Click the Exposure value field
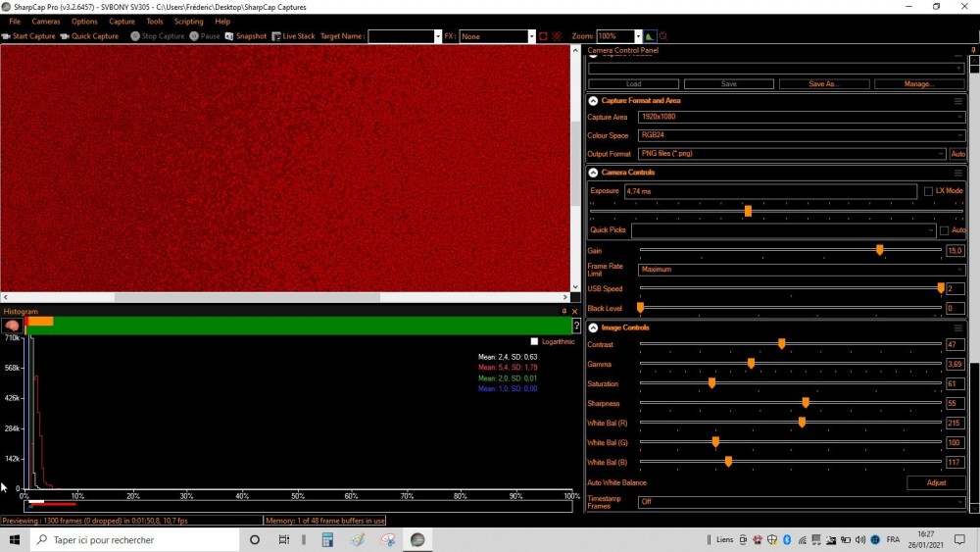The image size is (980, 552). pos(770,191)
